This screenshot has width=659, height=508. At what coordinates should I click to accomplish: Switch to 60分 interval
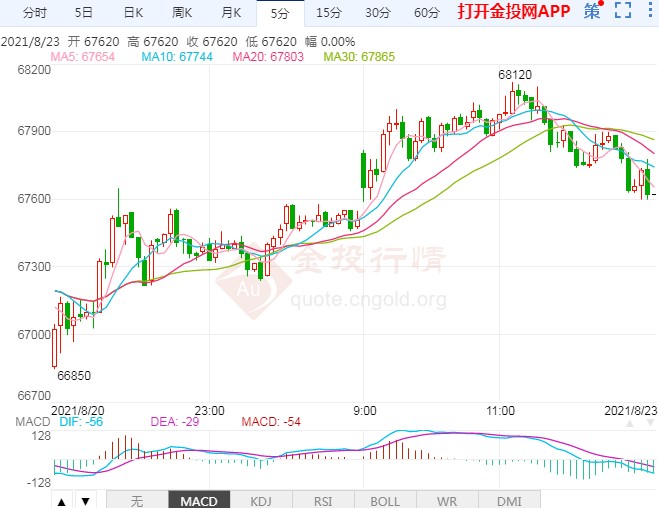(x=427, y=13)
